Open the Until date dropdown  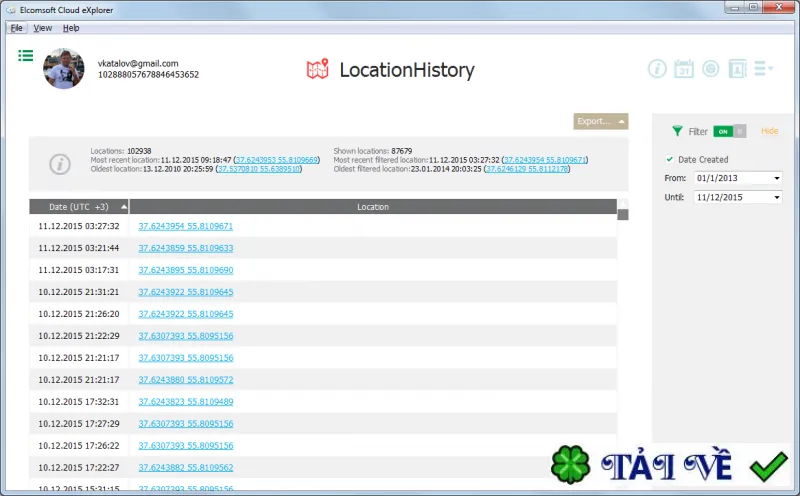point(777,197)
